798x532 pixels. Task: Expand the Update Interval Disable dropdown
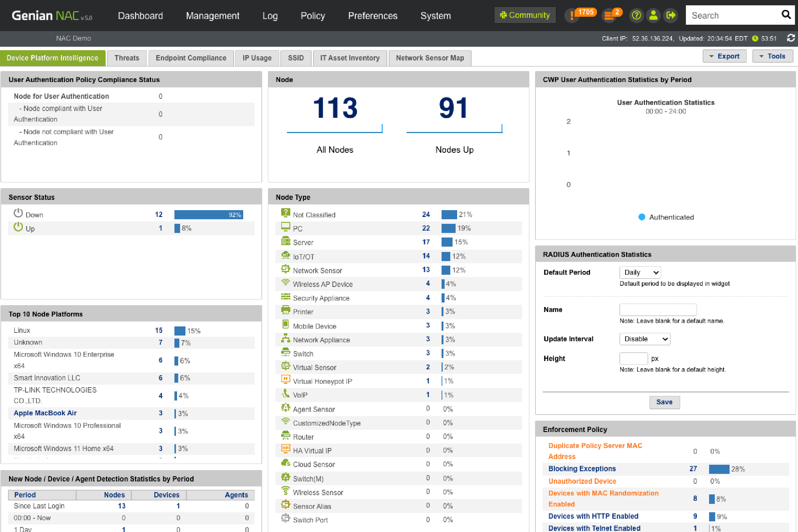pos(645,339)
